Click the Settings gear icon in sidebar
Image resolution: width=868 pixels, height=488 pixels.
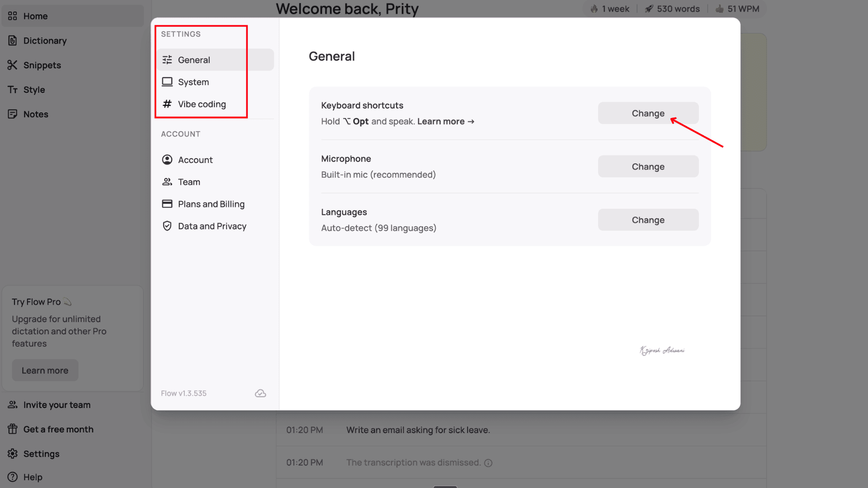tap(13, 454)
